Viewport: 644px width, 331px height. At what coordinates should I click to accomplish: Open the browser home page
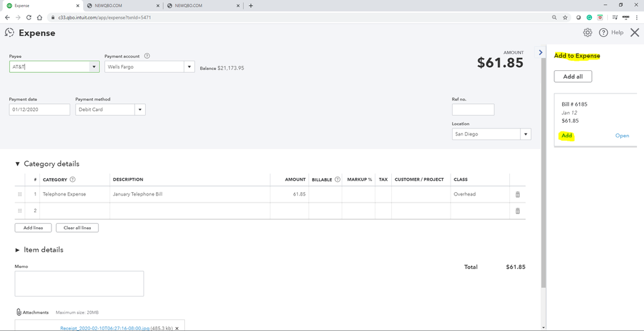click(39, 17)
